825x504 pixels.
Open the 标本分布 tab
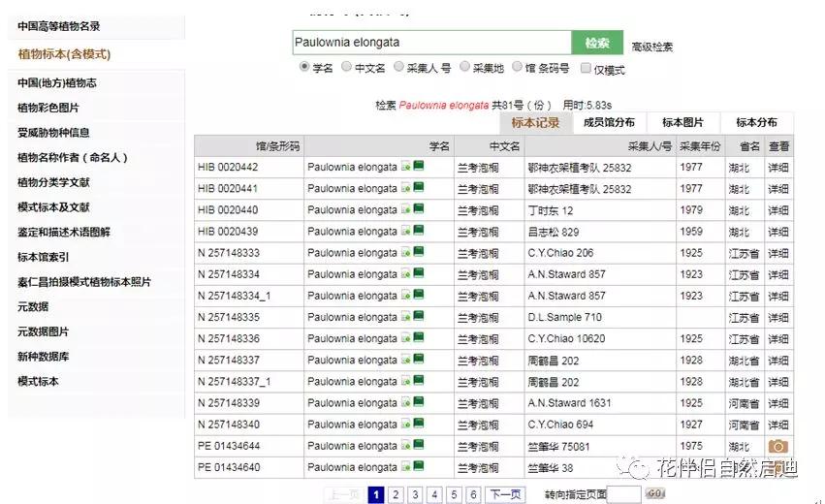[756, 122]
